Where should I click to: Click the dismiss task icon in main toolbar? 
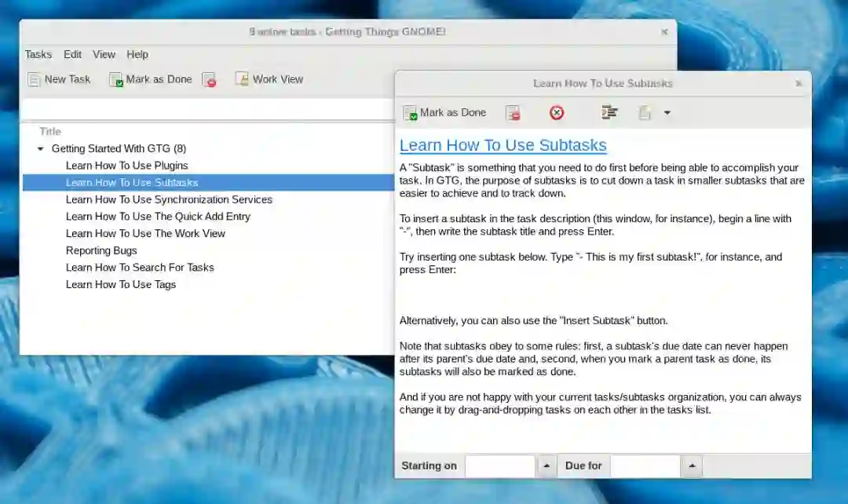(x=210, y=79)
